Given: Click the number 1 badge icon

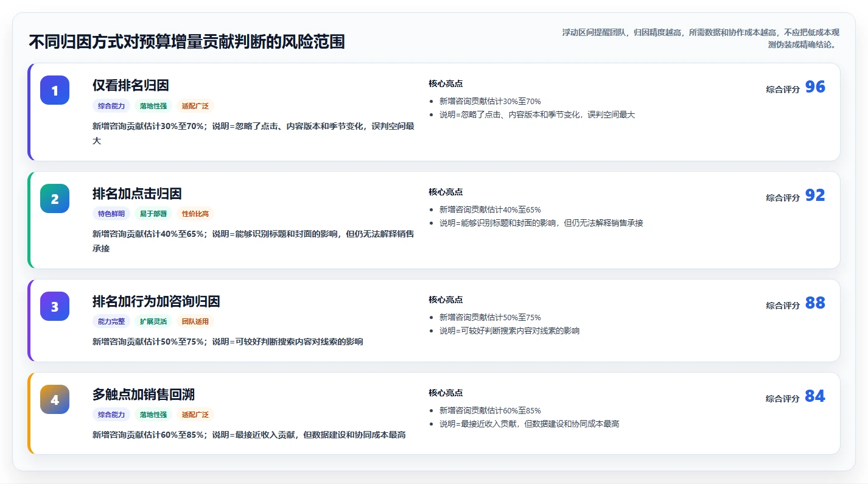Looking at the screenshot, I should [55, 90].
